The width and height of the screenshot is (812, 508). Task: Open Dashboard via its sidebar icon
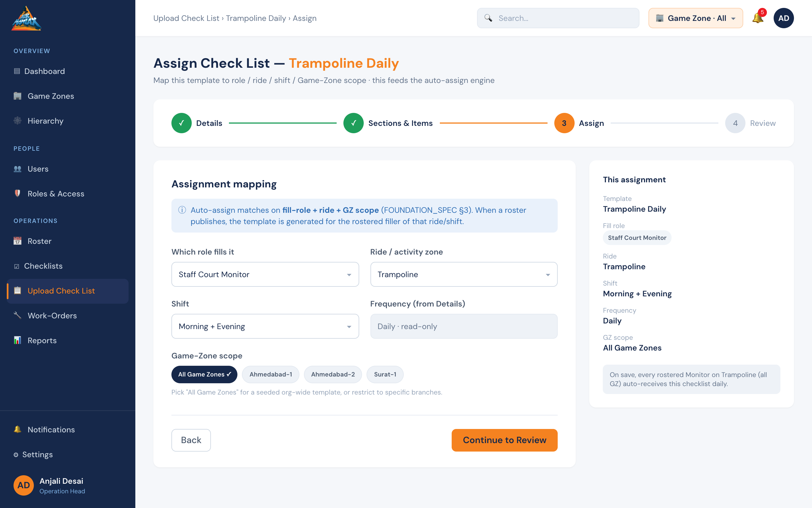tap(17, 71)
